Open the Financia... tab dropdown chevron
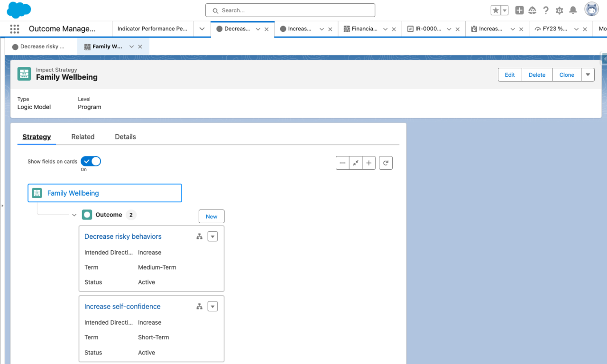The image size is (607, 364). pyautogui.click(x=385, y=29)
